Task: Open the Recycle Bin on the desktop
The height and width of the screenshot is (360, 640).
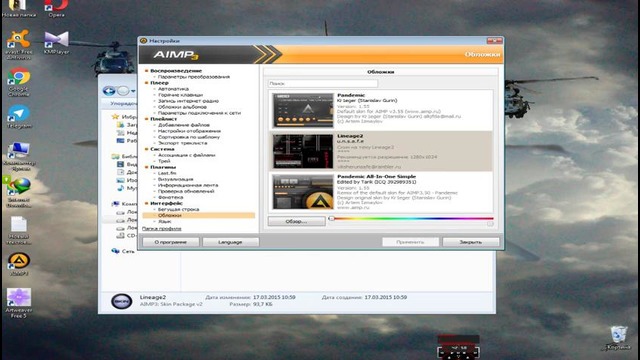Action: [618, 338]
